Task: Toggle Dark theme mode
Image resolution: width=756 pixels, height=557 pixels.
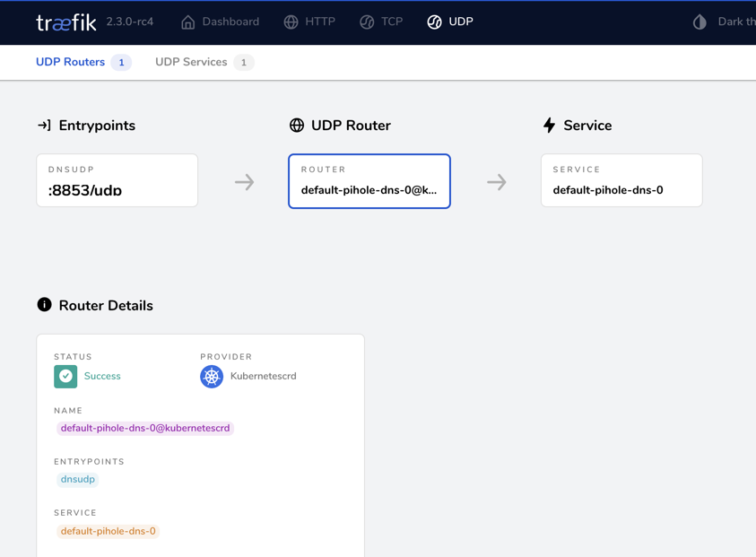Action: [700, 21]
